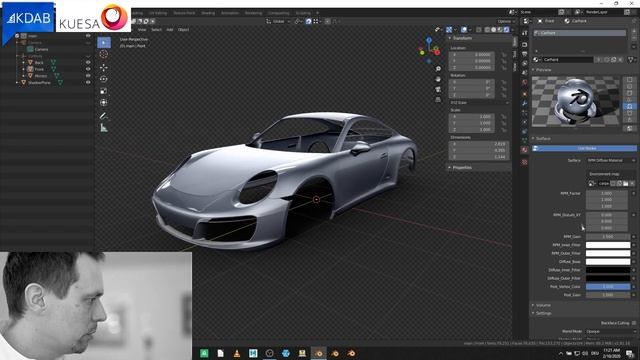Viewport: 640px width, 360px height.
Task: Select the Move tool in viewport toolbar
Action: (x=104, y=67)
